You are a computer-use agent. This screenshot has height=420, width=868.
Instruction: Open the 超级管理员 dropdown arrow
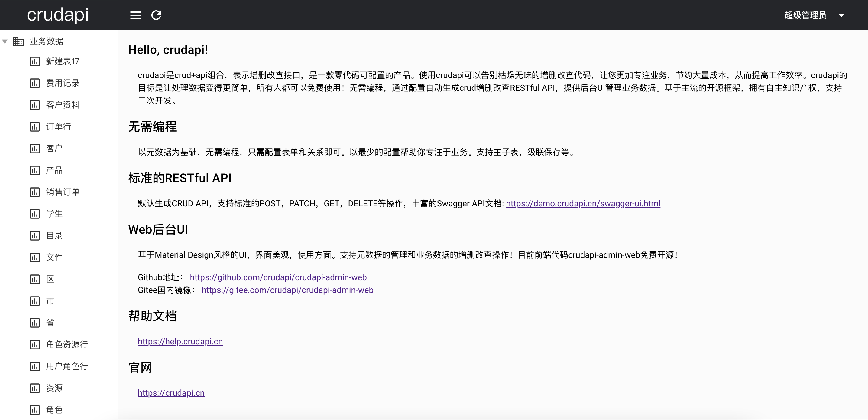pos(841,15)
